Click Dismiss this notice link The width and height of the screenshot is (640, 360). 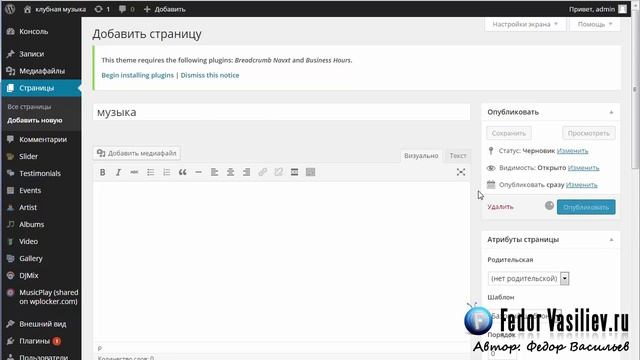point(210,75)
